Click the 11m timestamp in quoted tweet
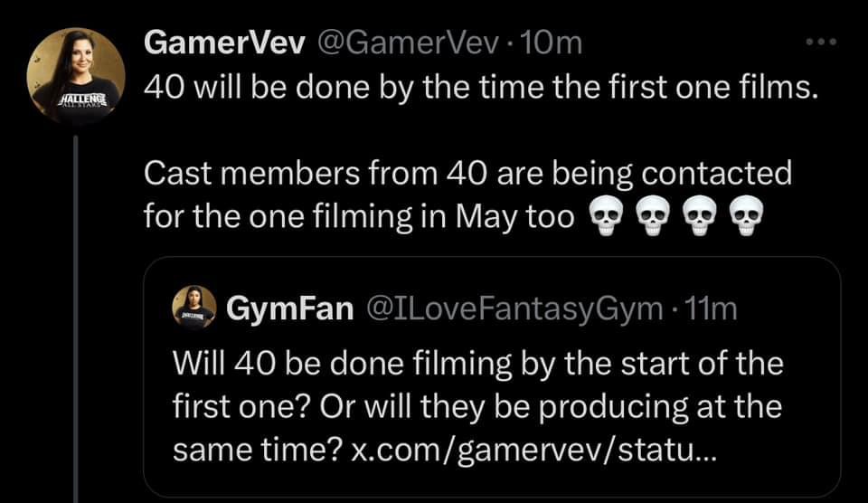The width and height of the screenshot is (868, 503). click(x=712, y=308)
